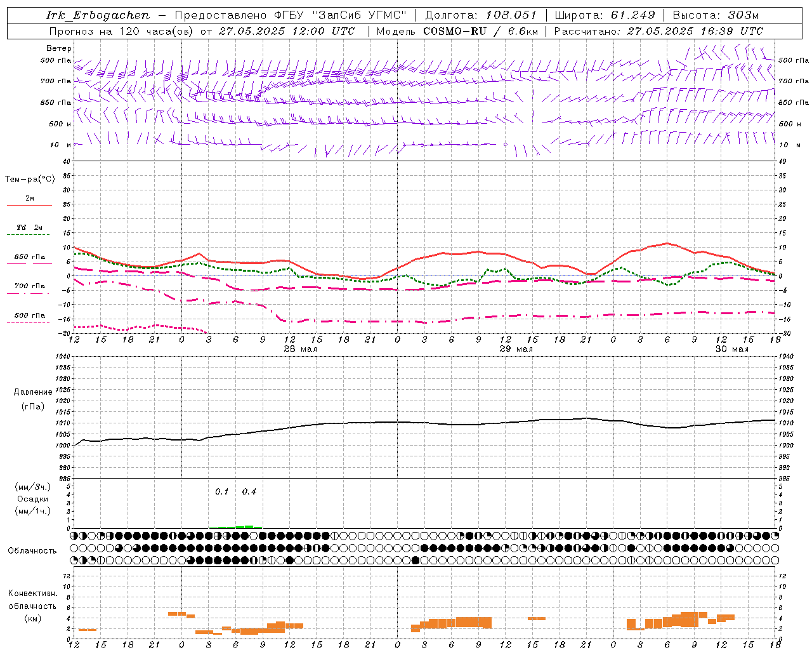Image resolution: width=812 pixels, height=650 pixels.
Task: Click the "700 гПа" temperature legend entry
Action: (x=30, y=286)
